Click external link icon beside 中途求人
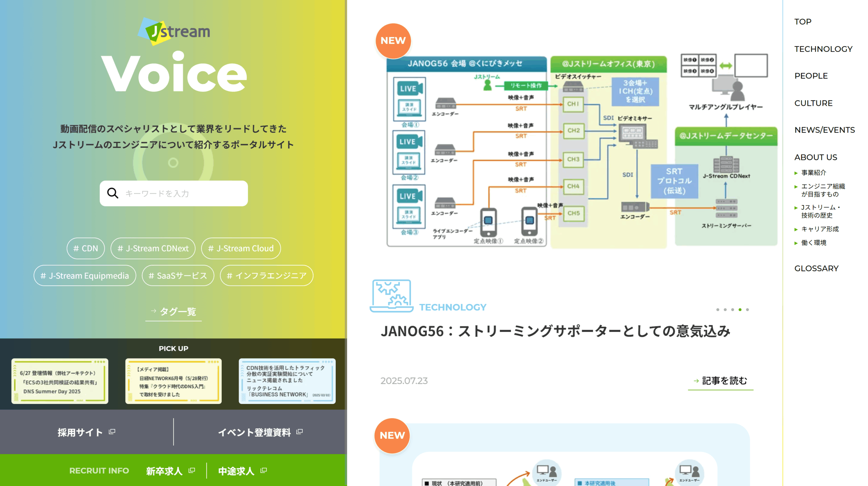Viewport: 868px width, 486px height. [264, 470]
